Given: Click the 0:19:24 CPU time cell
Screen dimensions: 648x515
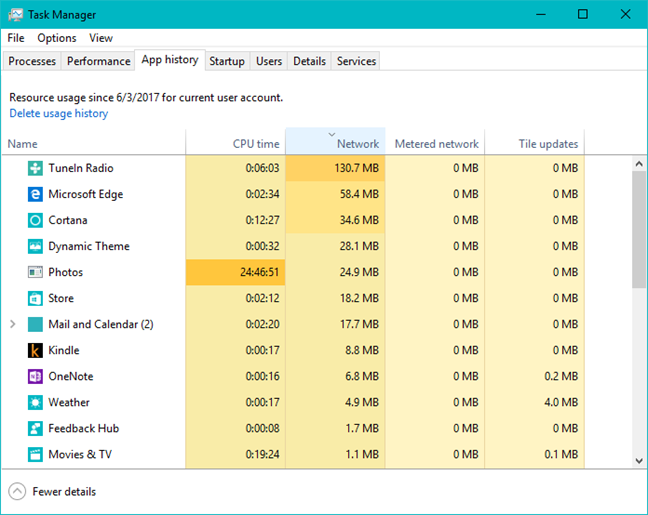Looking at the screenshot, I should click(x=236, y=455).
